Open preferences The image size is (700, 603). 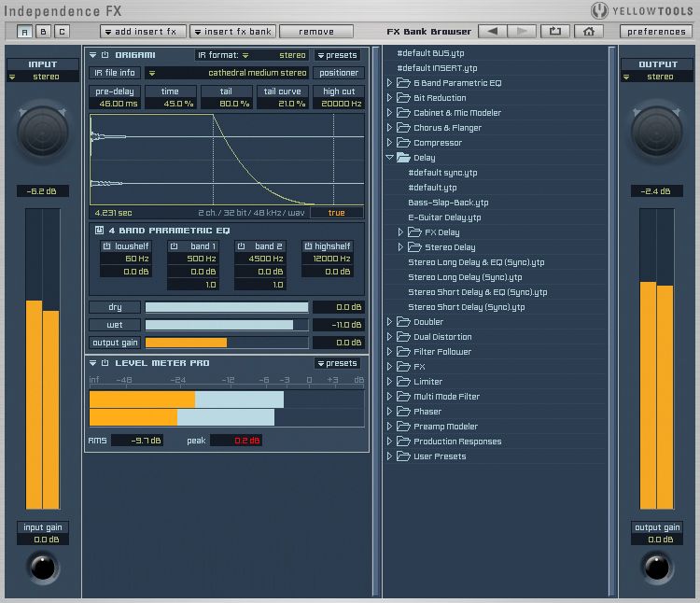tap(656, 31)
